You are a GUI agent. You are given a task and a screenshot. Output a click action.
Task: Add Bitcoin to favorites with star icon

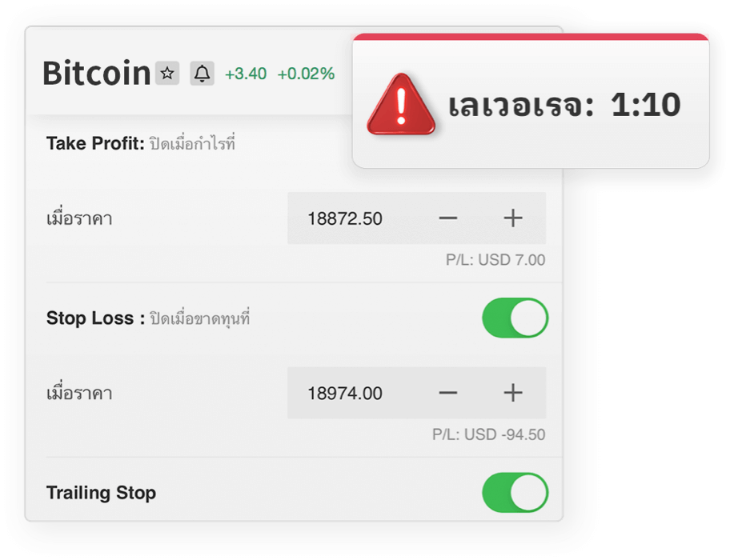[167, 74]
